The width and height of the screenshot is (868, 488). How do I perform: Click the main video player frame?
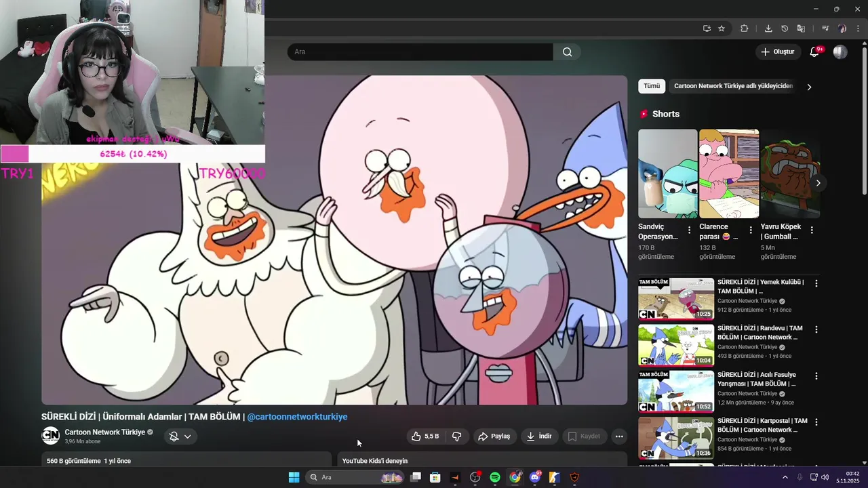tap(334, 240)
